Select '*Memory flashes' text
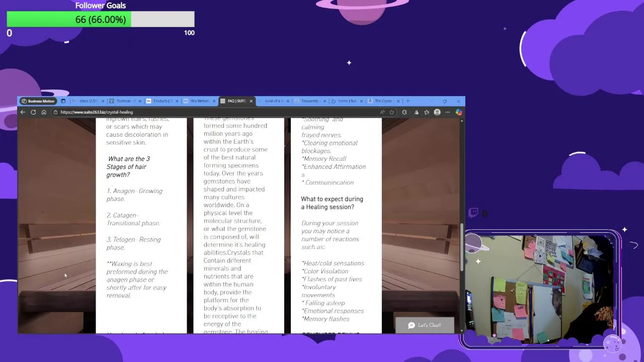Image resolution: width=644 pixels, height=362 pixels. point(326,319)
